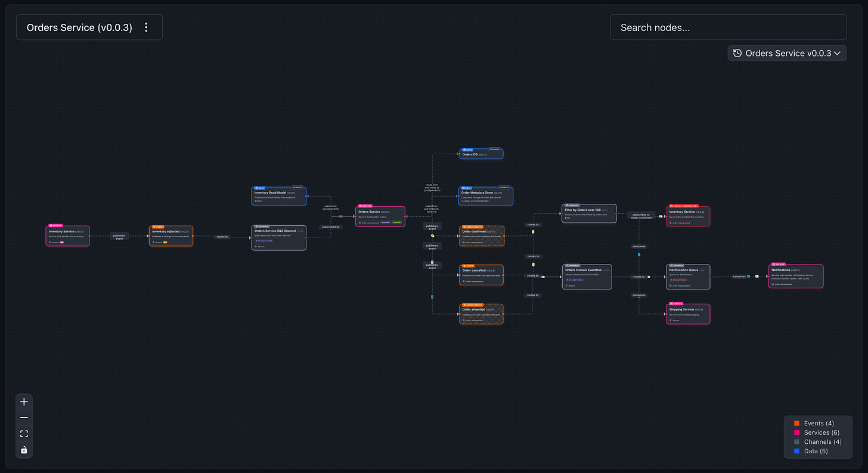
Task: Toggle the interactivity lock in the controls panel
Action: [x=24, y=450]
